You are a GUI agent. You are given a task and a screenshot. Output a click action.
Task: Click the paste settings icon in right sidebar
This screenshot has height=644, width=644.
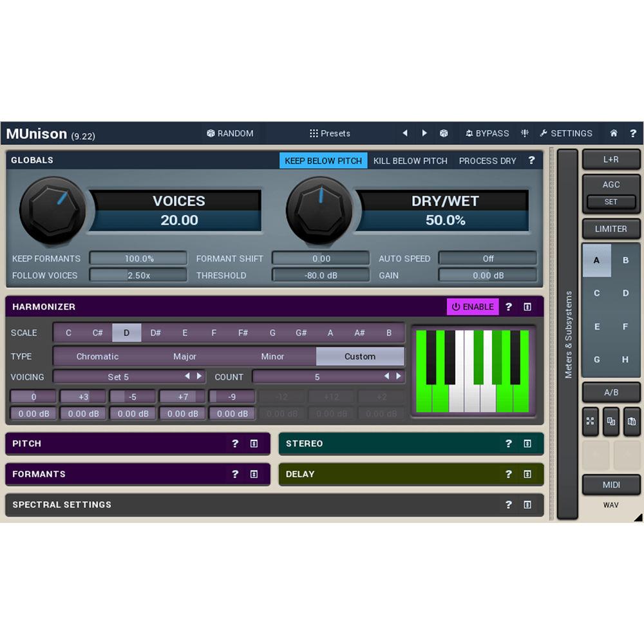633,422
